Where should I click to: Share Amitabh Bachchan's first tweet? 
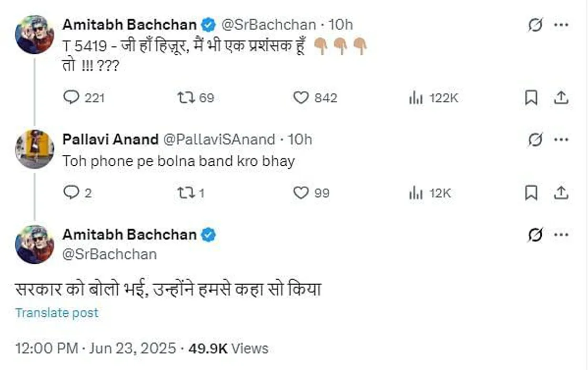(561, 98)
